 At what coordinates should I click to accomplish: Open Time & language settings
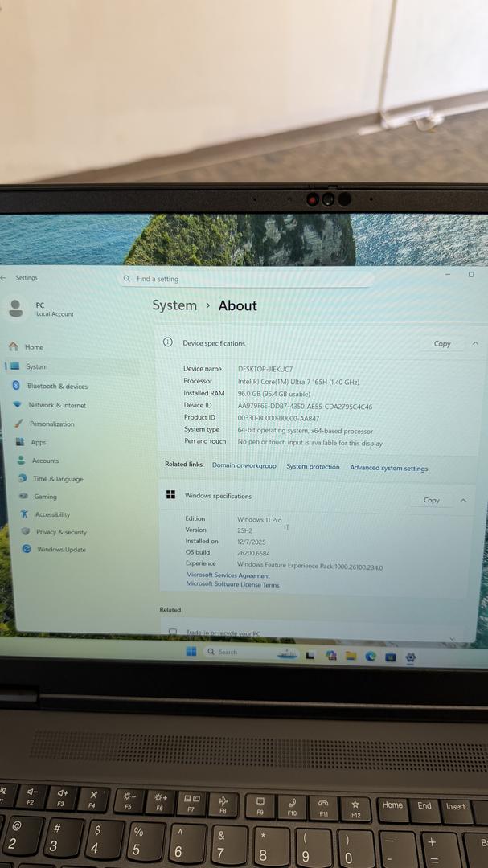click(x=57, y=479)
